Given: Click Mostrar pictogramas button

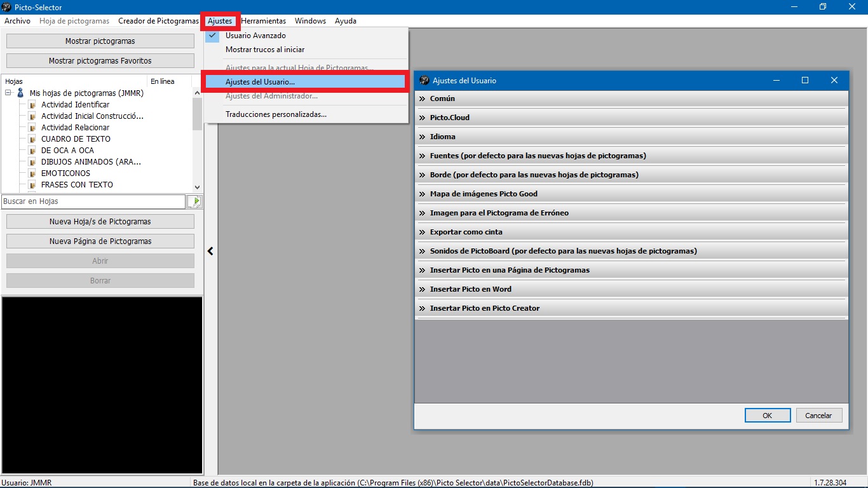Looking at the screenshot, I should pos(100,41).
